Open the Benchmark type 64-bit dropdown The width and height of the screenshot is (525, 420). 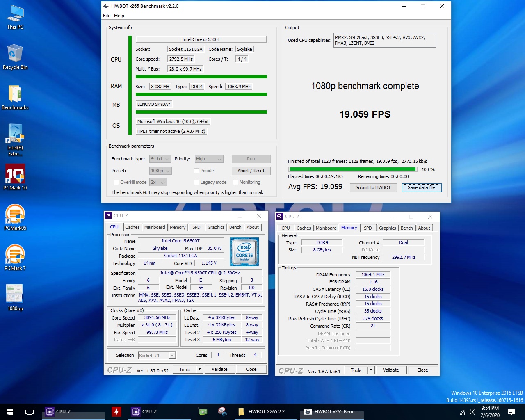pos(160,159)
